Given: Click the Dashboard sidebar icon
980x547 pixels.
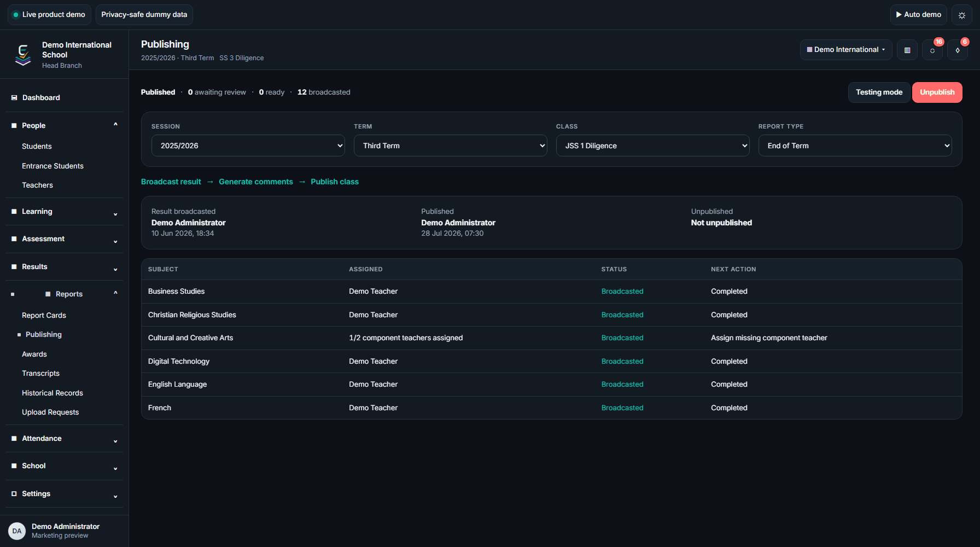Looking at the screenshot, I should 14,97.
